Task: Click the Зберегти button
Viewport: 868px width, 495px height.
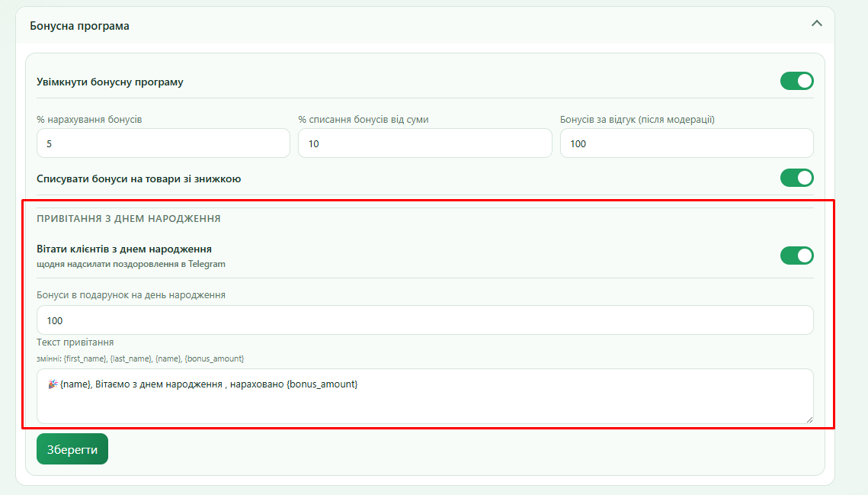Action: 72,449
